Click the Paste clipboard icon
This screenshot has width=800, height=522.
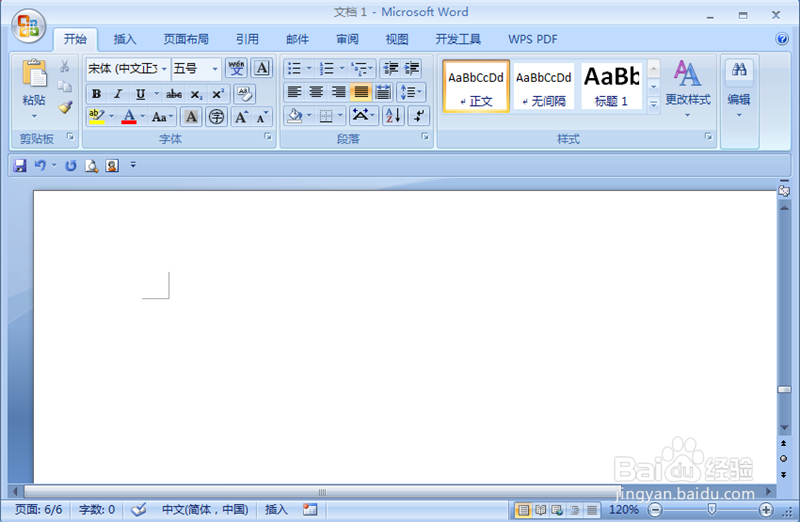pos(34,73)
